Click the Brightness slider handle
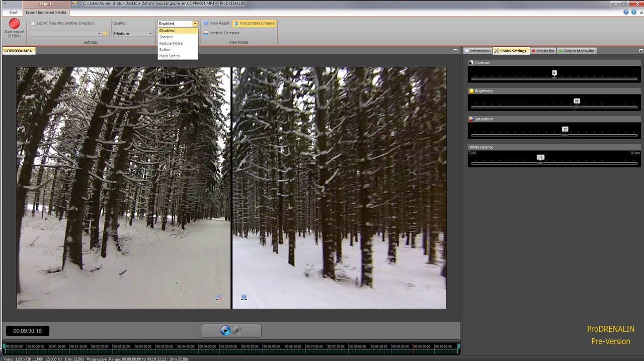Viewport: 644px width, 361px height. coord(577,107)
